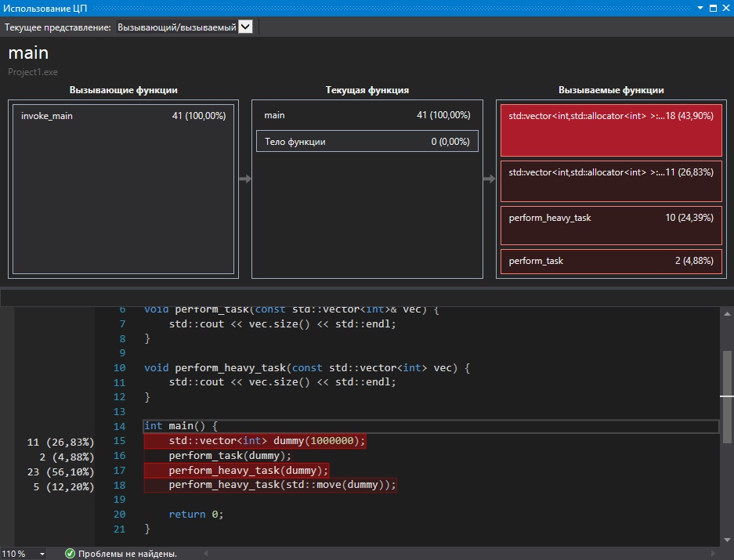Select the main current function row
Image resolution: width=734 pixels, height=560 pixels.
click(x=367, y=115)
